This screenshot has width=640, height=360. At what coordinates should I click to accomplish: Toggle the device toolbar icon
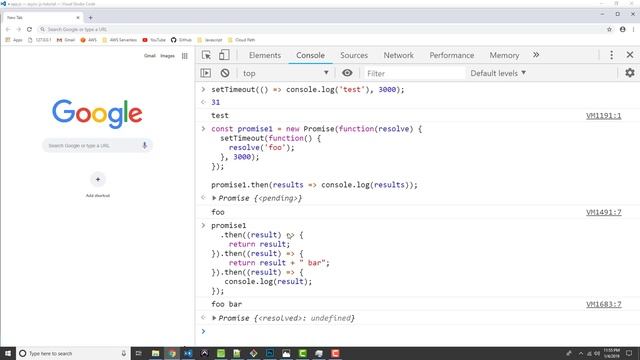[224, 55]
